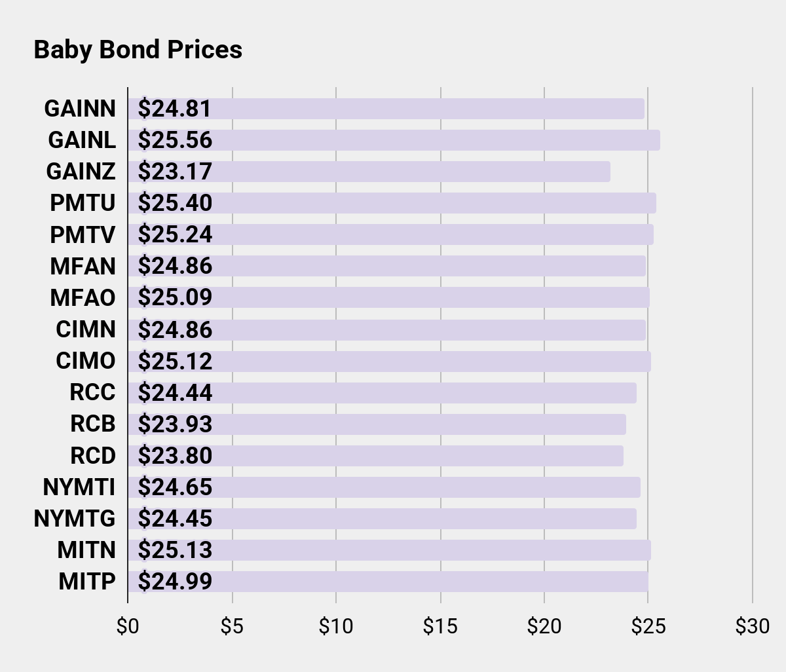This screenshot has height=672, width=786.
Task: Click the RCC bar labeled $24.44
Action: pyautogui.click(x=383, y=393)
